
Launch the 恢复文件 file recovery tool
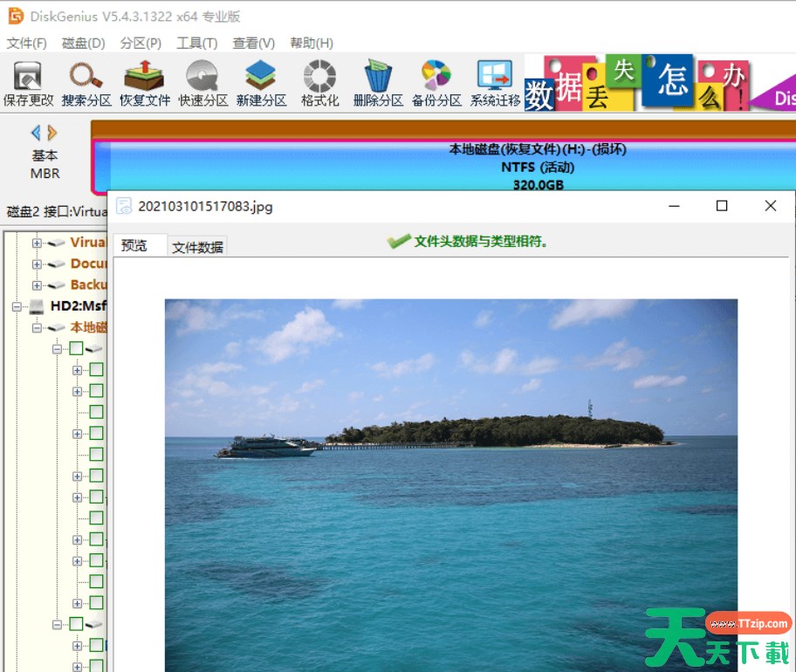tap(145, 83)
